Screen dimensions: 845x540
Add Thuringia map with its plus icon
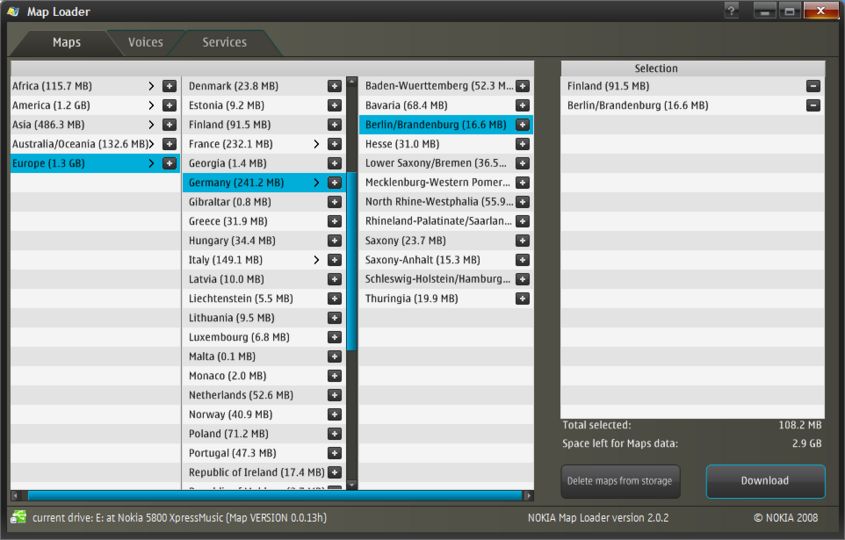coord(522,299)
